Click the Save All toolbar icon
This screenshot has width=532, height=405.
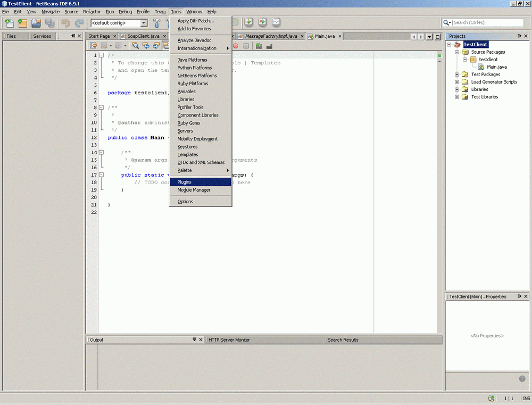click(50, 23)
